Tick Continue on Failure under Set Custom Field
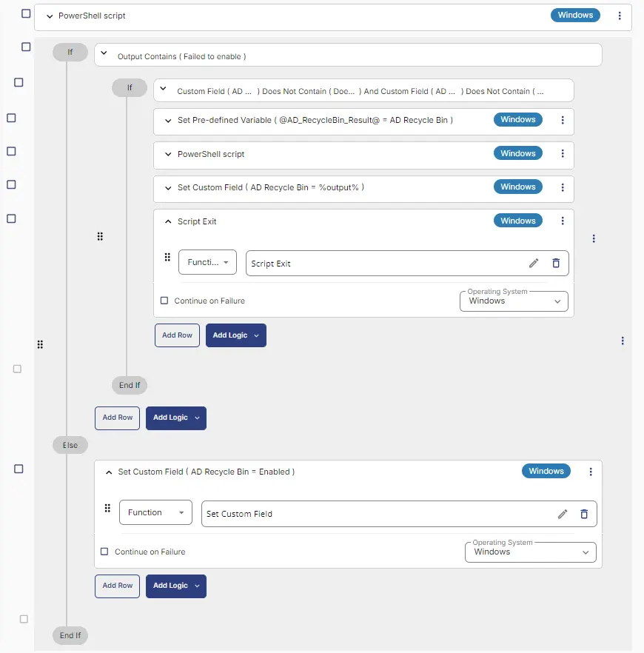 pyautogui.click(x=104, y=552)
